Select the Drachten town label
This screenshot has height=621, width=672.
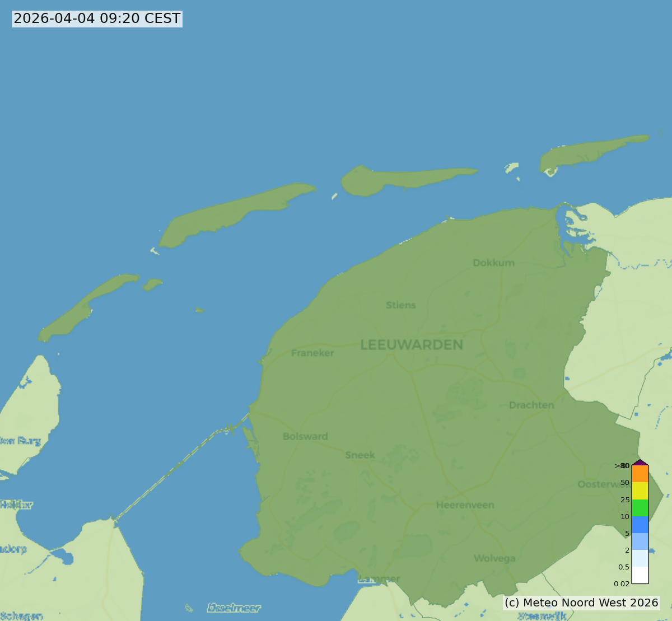532,405
